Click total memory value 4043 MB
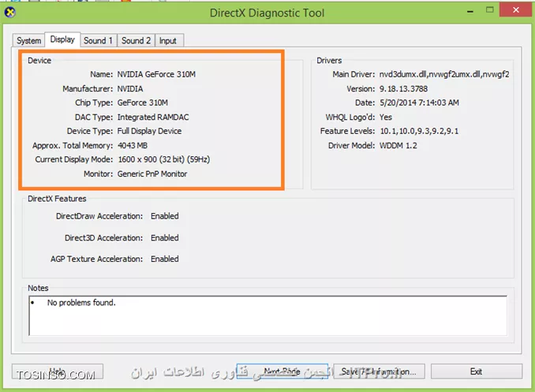 tap(133, 145)
